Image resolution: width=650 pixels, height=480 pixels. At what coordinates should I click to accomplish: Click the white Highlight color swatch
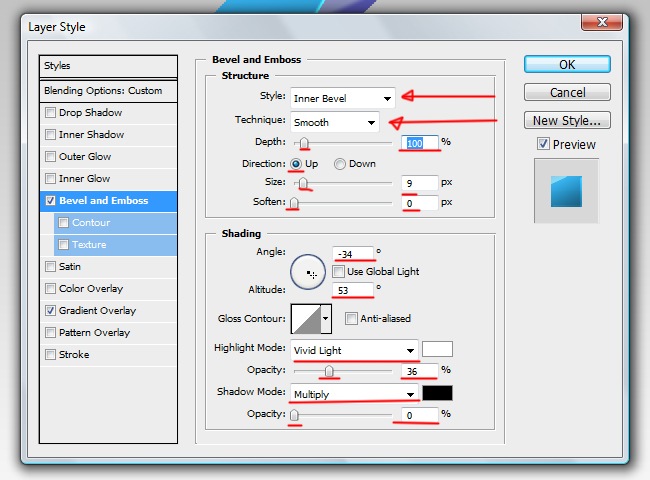pyautogui.click(x=437, y=350)
